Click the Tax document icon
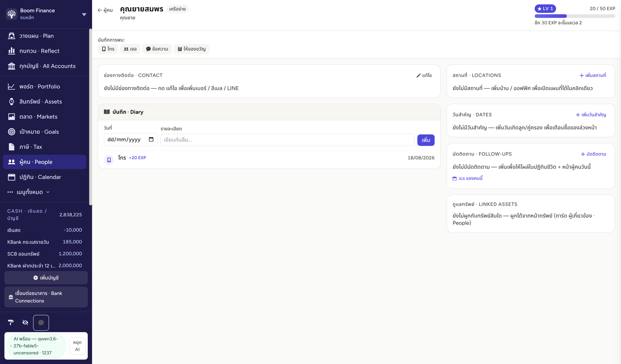The height and width of the screenshot is (364, 621). (x=11, y=147)
